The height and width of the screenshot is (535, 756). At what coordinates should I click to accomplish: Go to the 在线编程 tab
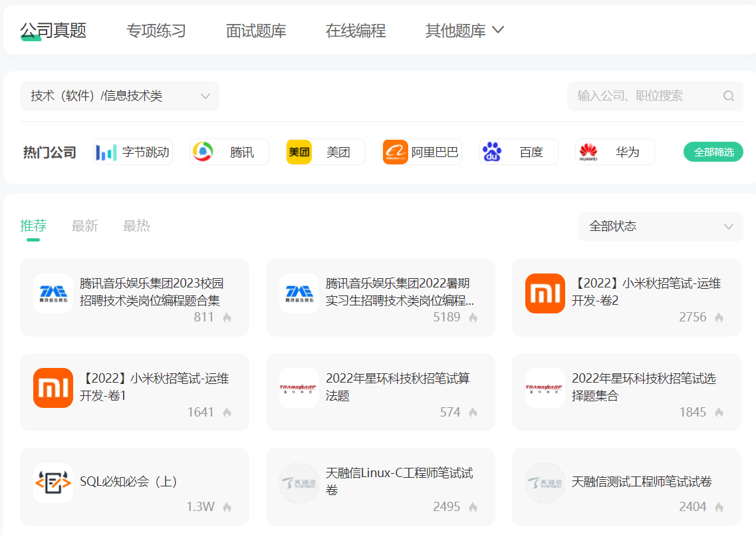point(356,31)
